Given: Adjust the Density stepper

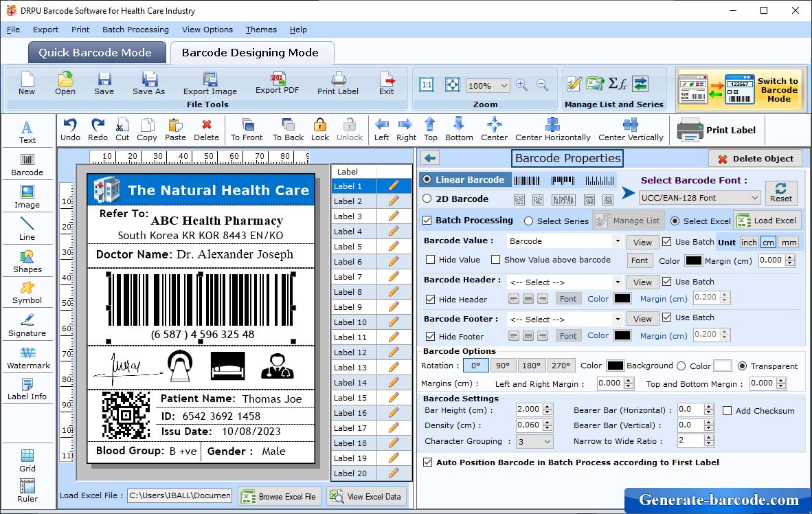Looking at the screenshot, I should point(548,425).
